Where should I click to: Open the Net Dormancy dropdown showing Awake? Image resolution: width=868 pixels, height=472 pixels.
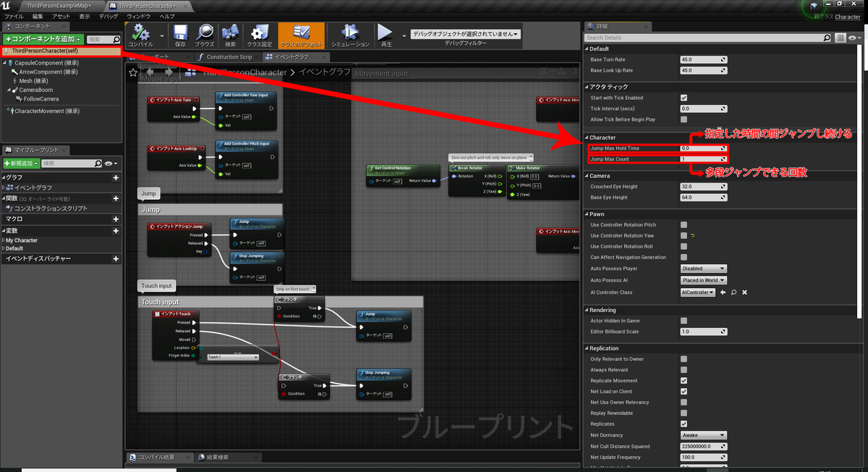702,435
